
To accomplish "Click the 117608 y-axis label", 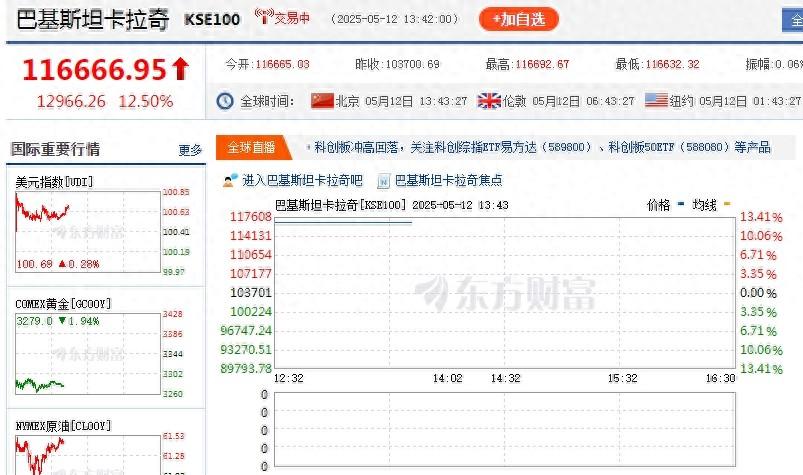I will pos(250,217).
